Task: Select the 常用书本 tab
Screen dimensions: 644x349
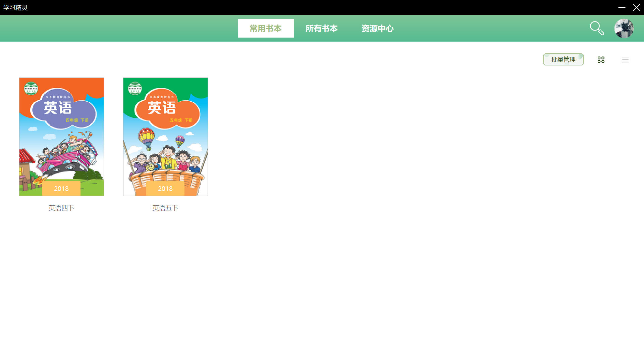Action: [x=266, y=28]
